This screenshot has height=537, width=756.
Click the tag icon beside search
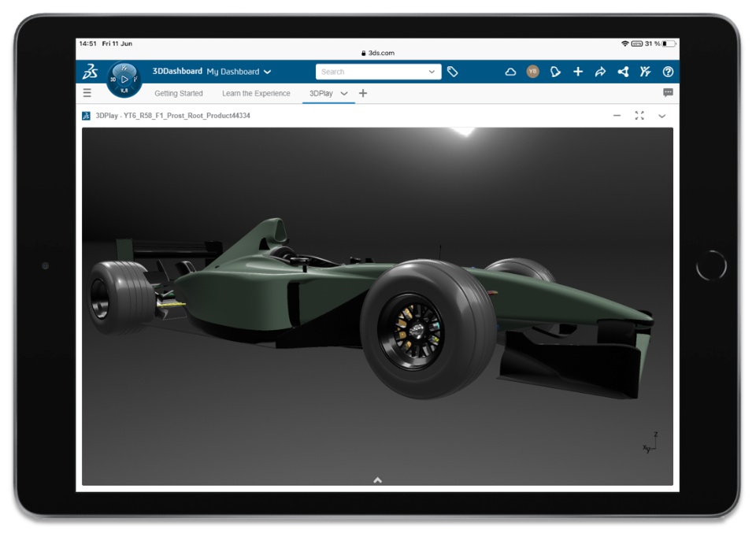click(452, 72)
